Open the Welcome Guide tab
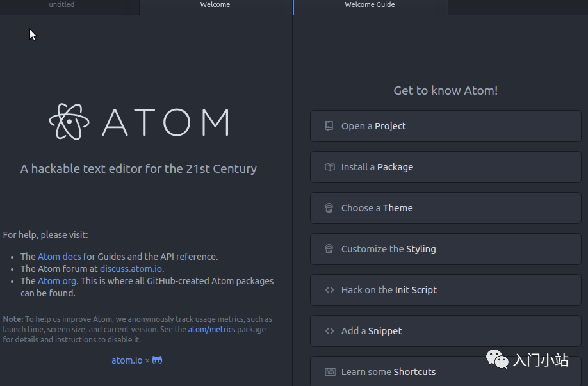588x386 pixels. coord(370,5)
